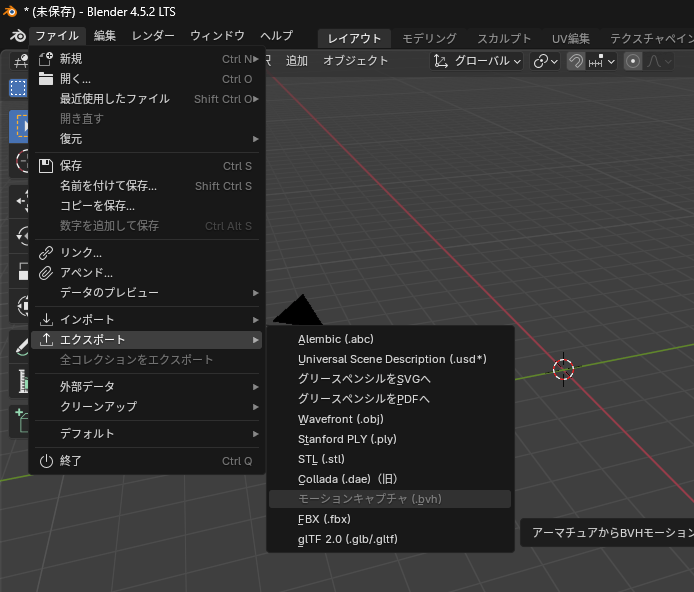Click the 3D cursor in the viewport
Screen dimensions: 694x592
tap(563, 369)
